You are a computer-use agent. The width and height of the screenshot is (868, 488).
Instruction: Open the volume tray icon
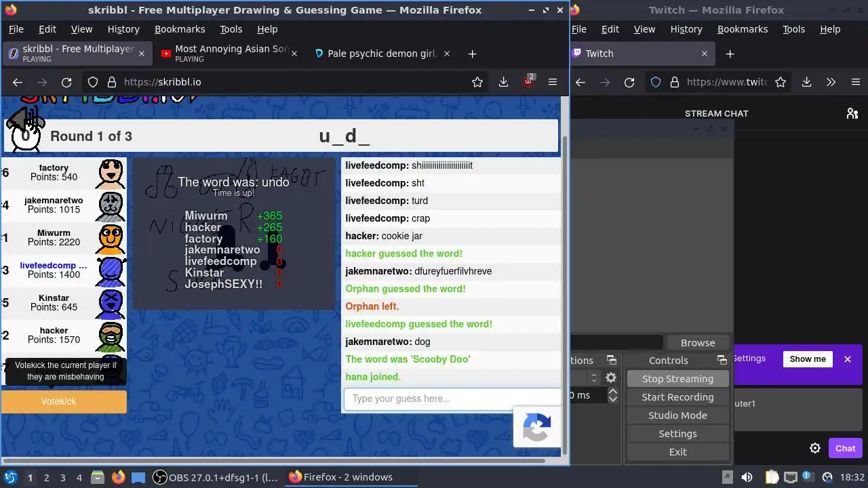(x=747, y=477)
